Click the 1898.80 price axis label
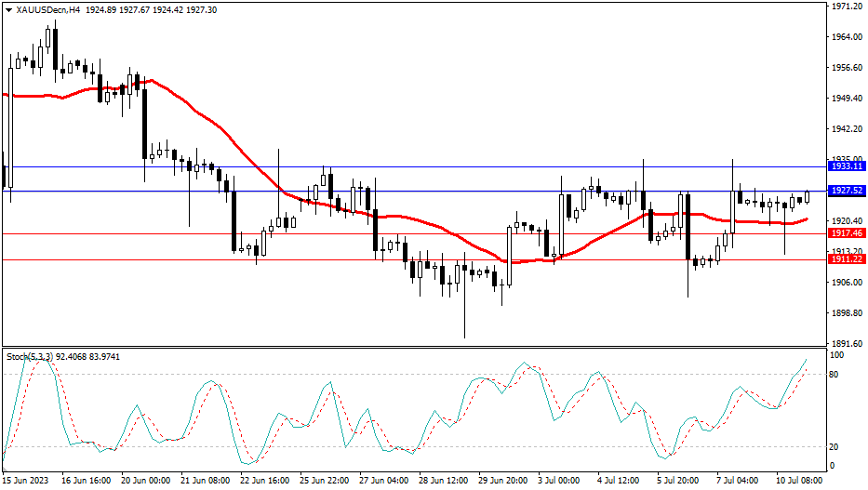 847,313
